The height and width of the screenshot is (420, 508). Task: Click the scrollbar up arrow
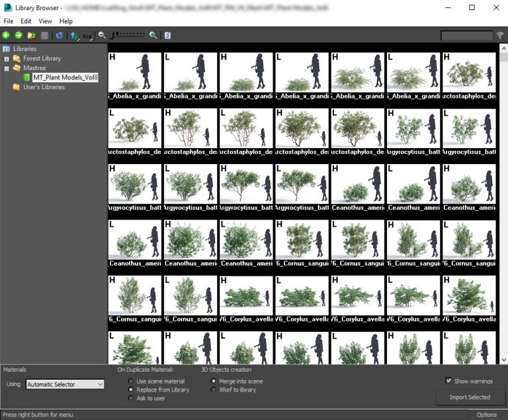503,48
